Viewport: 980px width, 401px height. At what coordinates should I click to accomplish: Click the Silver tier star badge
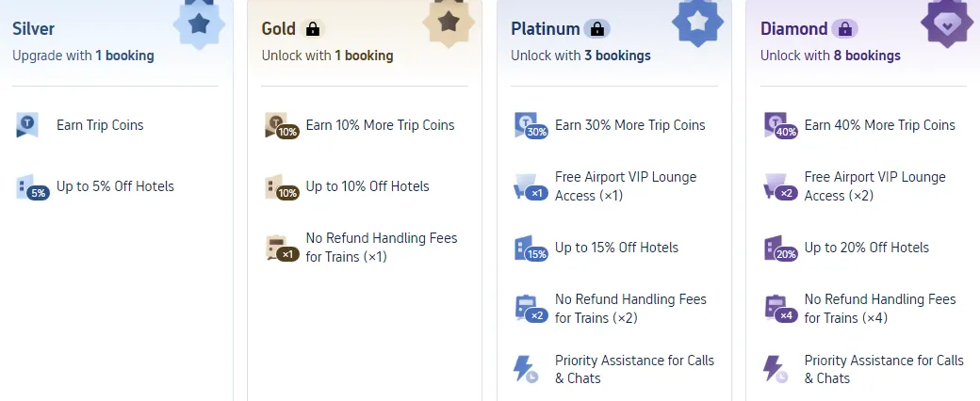coord(199,24)
